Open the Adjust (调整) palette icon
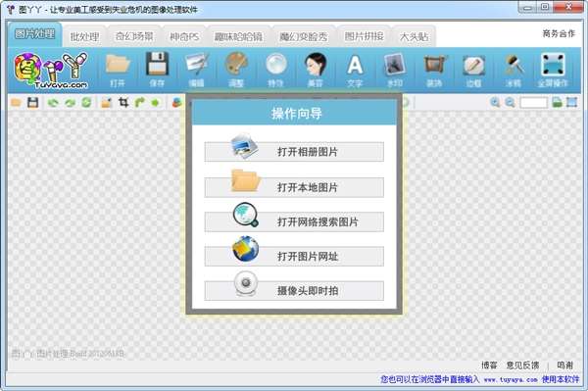Screen dimensions: 588x391 click(236, 70)
